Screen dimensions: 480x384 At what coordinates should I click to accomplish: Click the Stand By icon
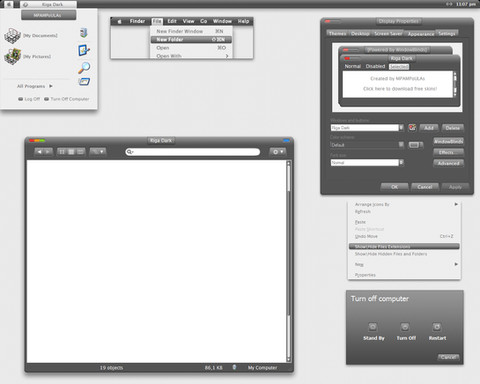point(373,327)
